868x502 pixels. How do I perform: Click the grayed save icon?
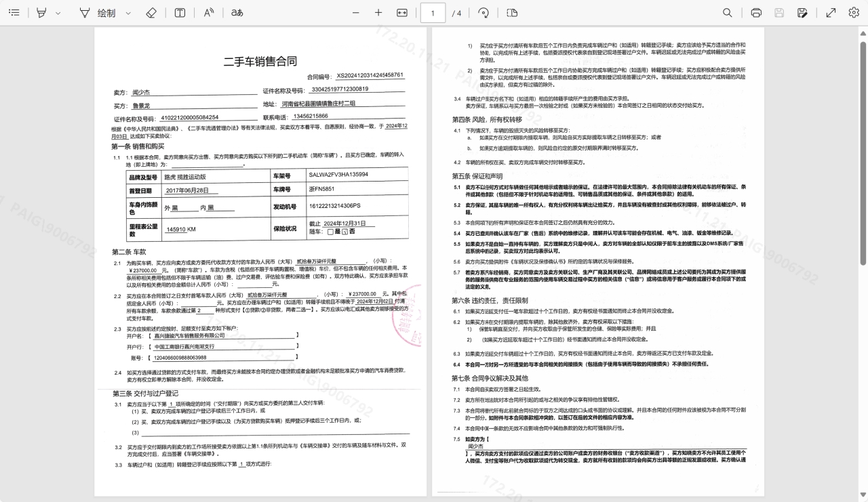point(780,13)
